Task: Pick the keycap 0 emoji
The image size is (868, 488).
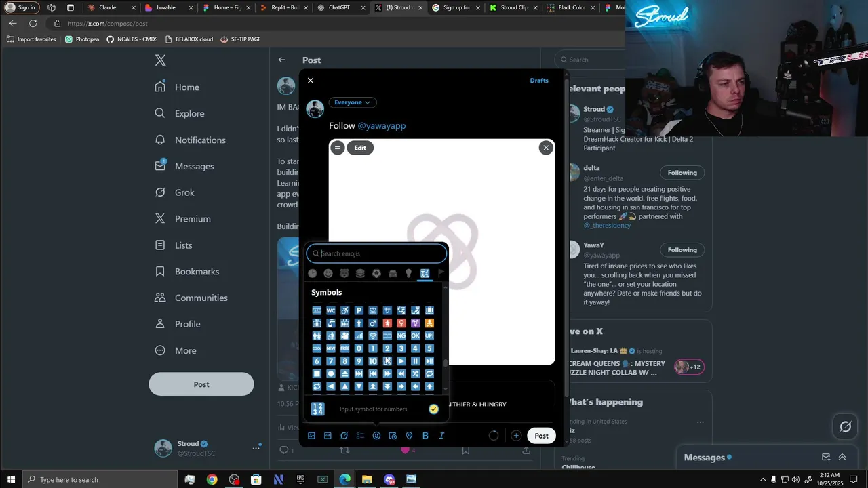Action: (359, 348)
